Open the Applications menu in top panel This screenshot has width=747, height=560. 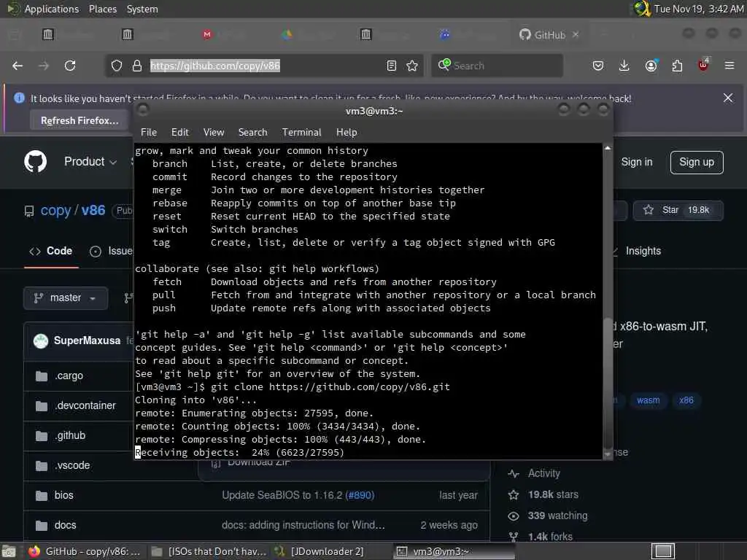[52, 9]
